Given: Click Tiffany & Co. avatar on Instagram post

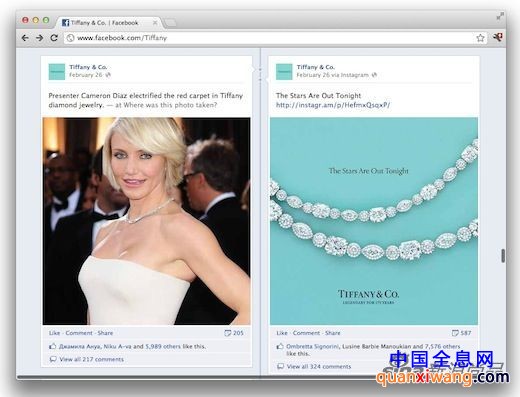Looking at the screenshot, I should (x=284, y=72).
